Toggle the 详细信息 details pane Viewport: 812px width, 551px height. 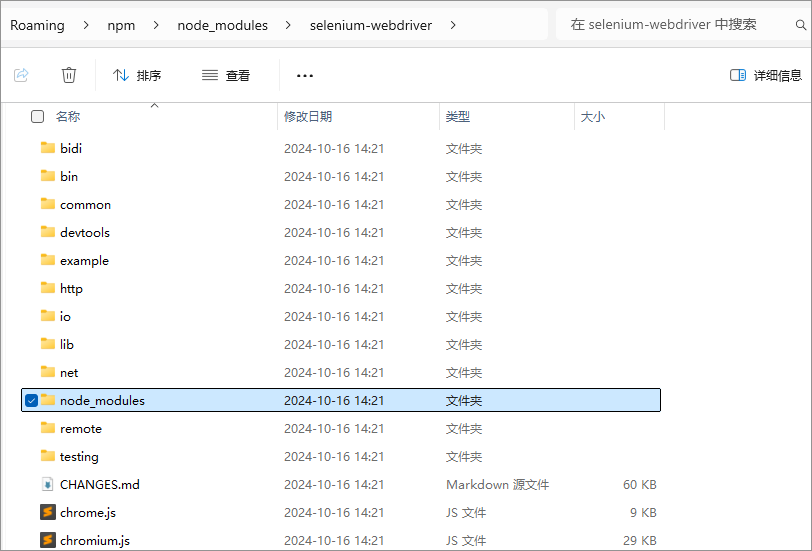[x=766, y=76]
